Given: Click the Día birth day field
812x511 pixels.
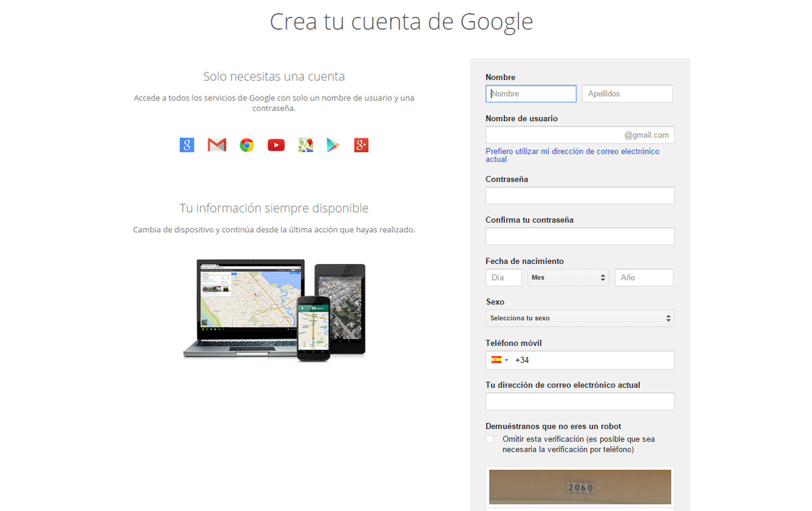Looking at the screenshot, I should click(504, 277).
